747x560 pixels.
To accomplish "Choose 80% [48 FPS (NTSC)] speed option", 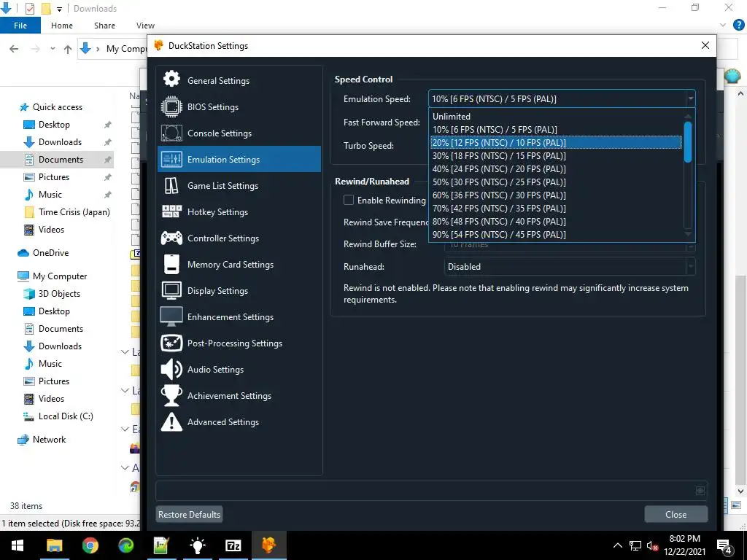I will coord(557,221).
